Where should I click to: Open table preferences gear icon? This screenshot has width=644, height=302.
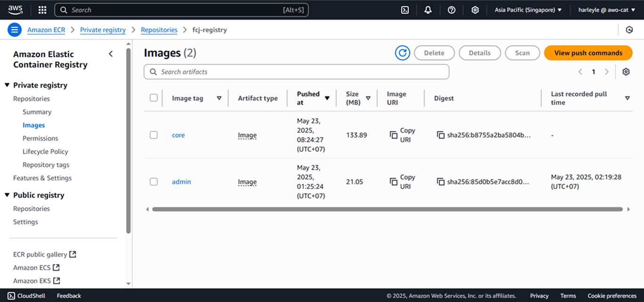click(626, 72)
